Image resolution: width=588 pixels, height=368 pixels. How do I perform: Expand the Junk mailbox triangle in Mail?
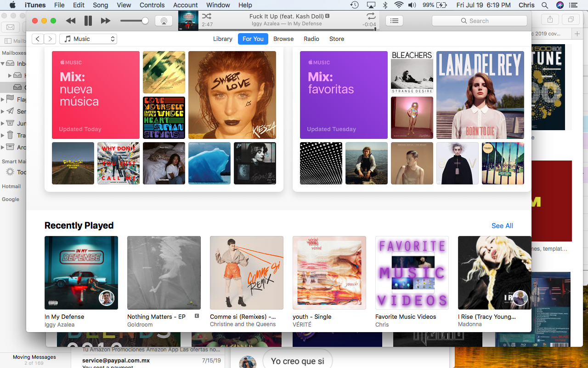pos(3,123)
